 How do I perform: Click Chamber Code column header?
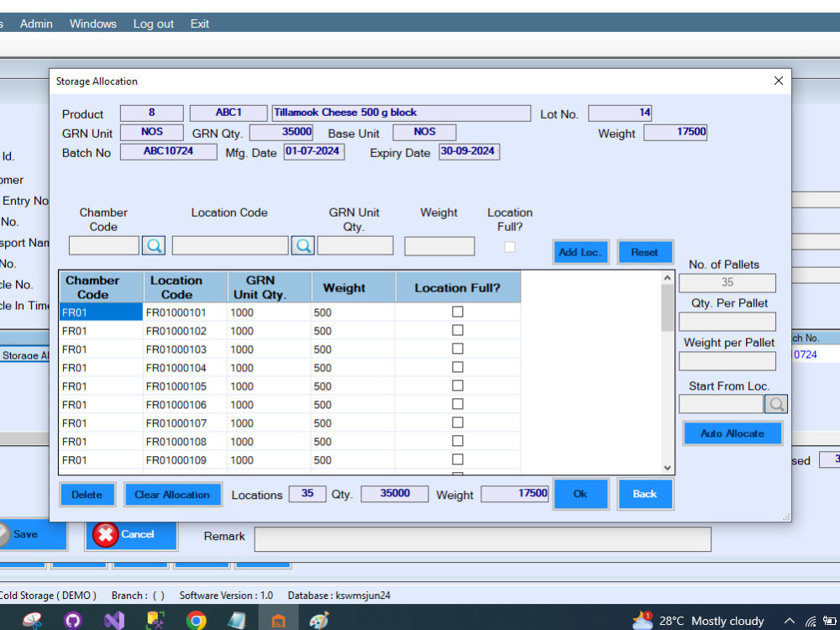102,287
